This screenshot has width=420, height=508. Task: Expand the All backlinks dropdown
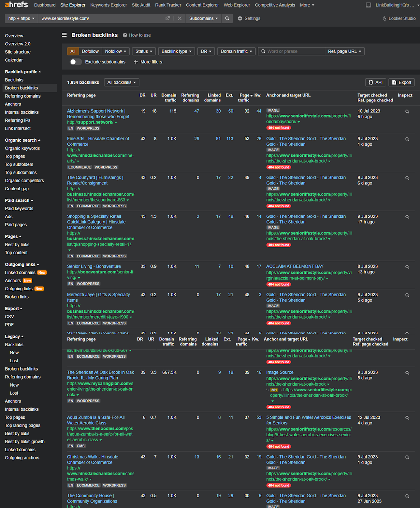click(x=122, y=83)
